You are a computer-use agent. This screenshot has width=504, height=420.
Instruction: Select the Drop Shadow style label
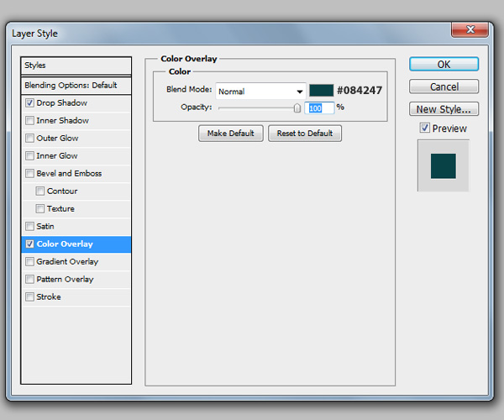61,102
